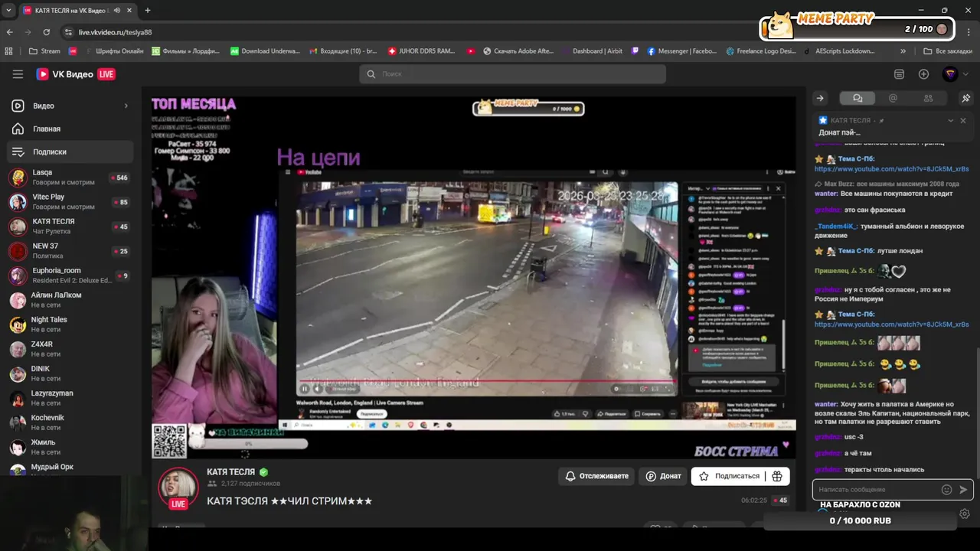Collapse chat panel with arrow icon
Viewport: 980px width, 551px height.
click(820, 98)
